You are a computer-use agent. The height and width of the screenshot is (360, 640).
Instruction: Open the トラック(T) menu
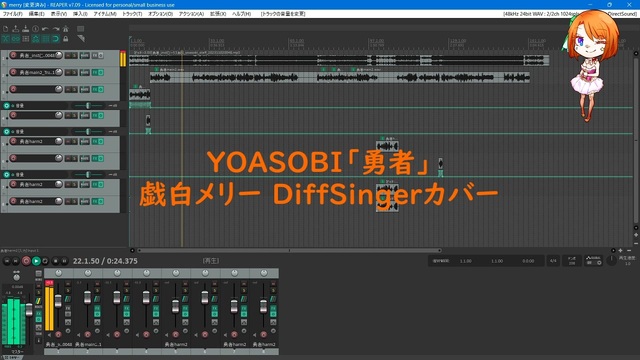(x=132, y=14)
